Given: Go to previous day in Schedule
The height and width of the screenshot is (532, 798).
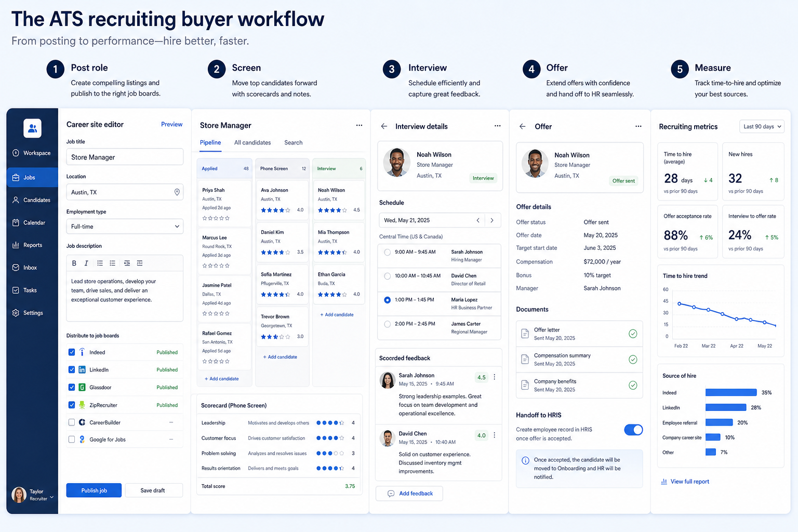Looking at the screenshot, I should [478, 220].
